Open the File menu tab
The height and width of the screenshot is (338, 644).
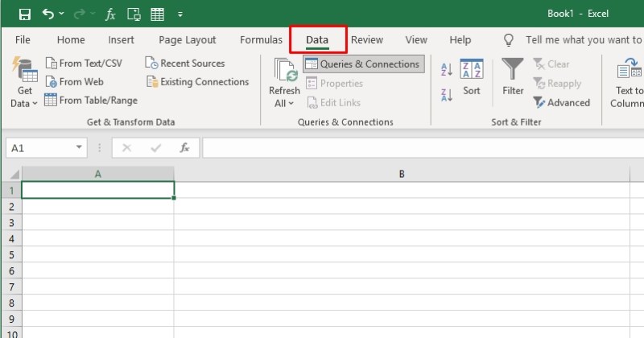[x=23, y=40]
